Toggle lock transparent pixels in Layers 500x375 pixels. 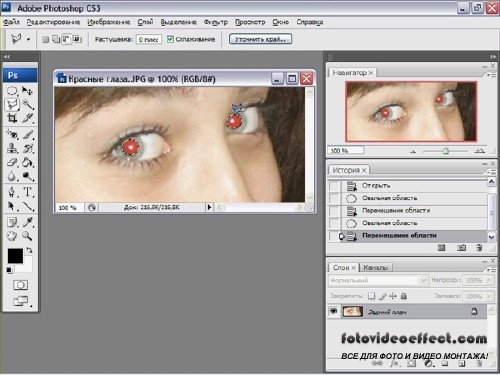(371, 296)
